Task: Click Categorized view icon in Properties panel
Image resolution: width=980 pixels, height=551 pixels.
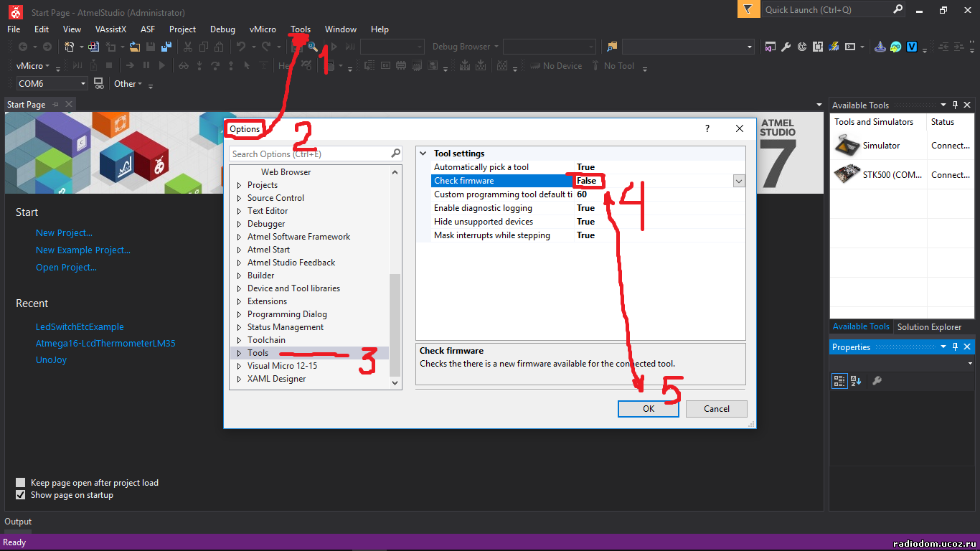Action: pos(839,381)
